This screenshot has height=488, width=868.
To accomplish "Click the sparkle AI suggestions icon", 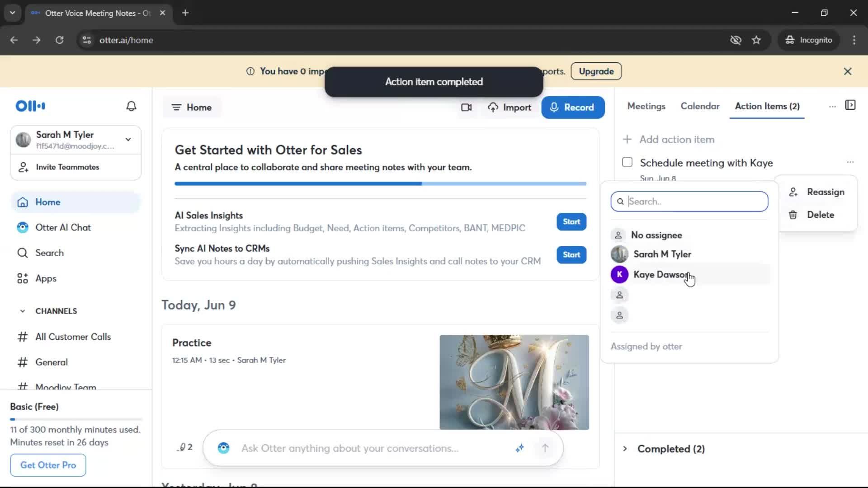I will coord(520,448).
